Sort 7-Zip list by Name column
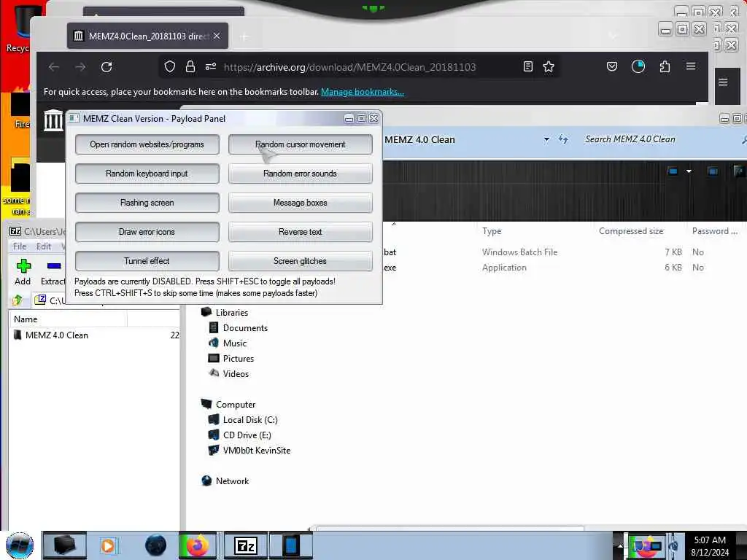 pyautogui.click(x=68, y=319)
